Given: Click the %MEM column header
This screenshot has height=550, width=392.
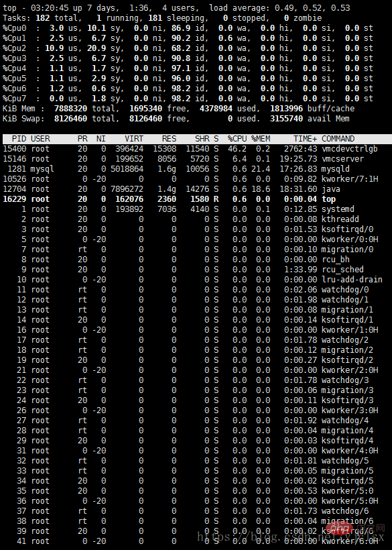Looking at the screenshot, I should click(261, 139).
